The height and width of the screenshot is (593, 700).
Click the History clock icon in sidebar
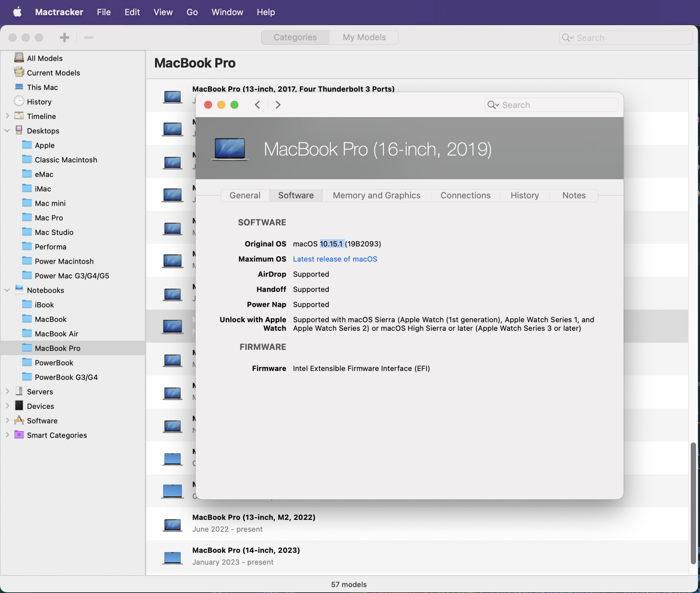pos(19,102)
